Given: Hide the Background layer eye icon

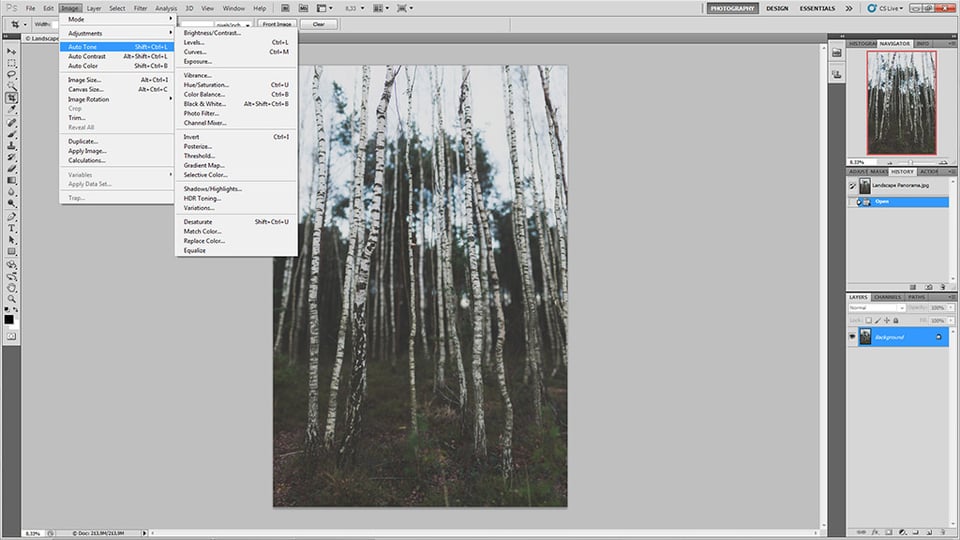Looking at the screenshot, I should click(x=852, y=337).
